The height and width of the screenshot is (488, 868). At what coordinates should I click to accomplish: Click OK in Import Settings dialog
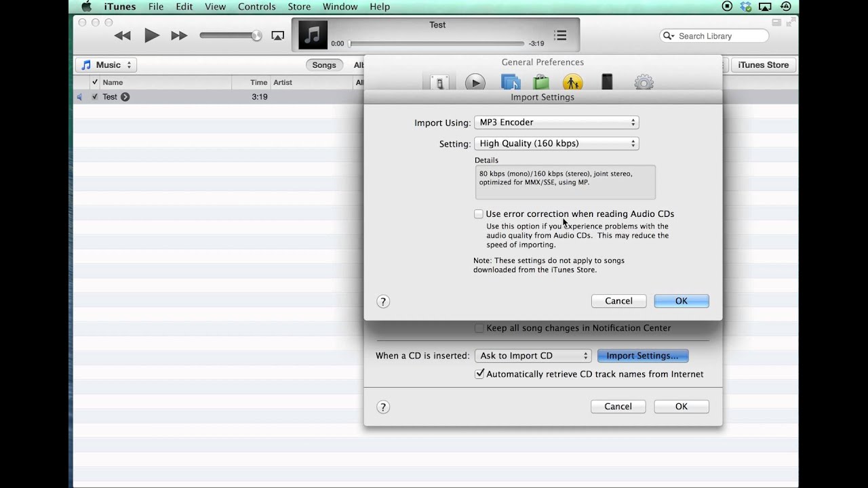682,301
